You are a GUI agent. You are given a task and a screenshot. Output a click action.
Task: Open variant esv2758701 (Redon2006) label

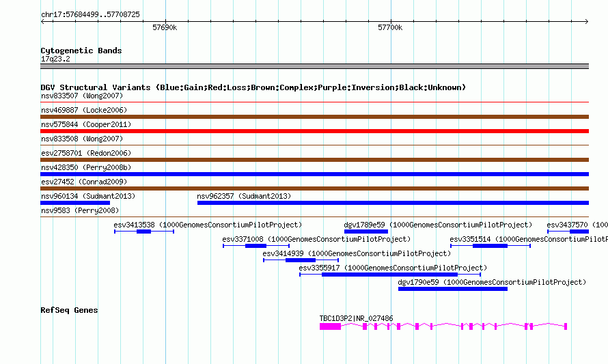[x=86, y=153]
